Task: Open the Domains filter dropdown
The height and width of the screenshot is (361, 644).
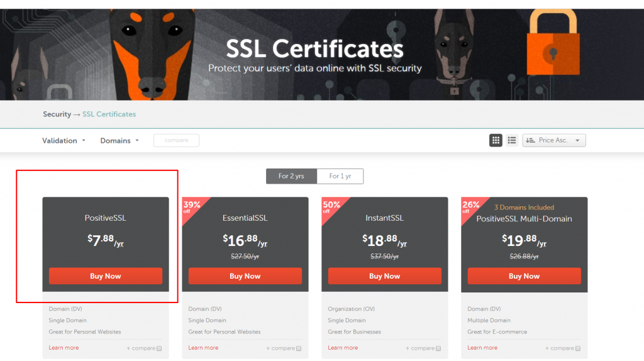Action: pyautogui.click(x=119, y=141)
